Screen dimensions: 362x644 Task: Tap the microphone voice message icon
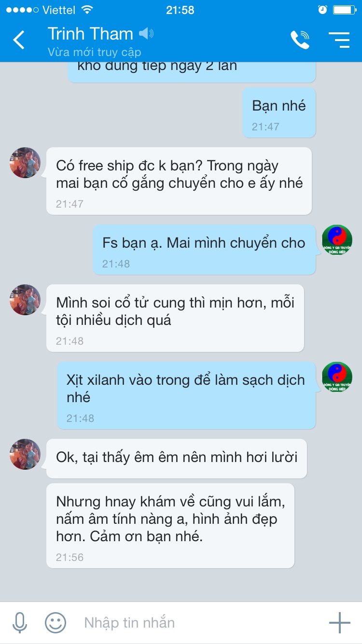click(x=20, y=623)
